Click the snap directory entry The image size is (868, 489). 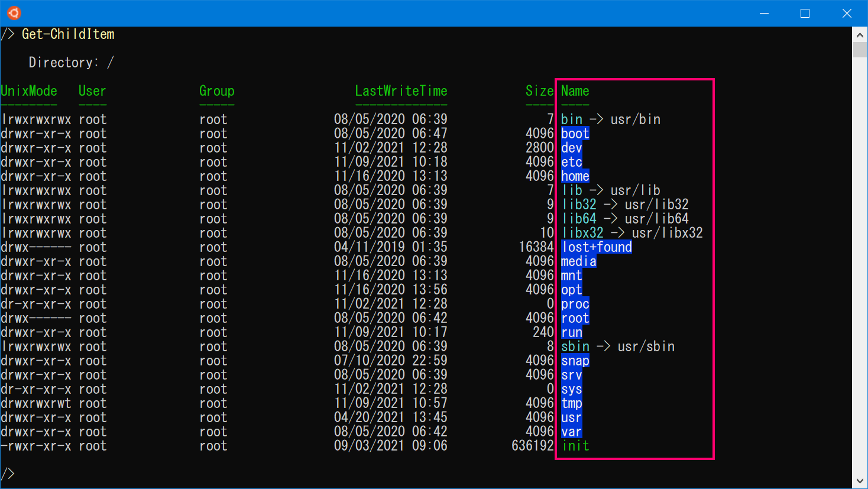[x=575, y=360]
